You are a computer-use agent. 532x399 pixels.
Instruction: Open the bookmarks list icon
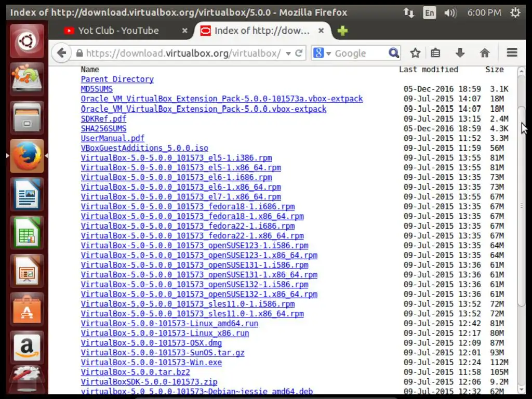[x=435, y=53]
